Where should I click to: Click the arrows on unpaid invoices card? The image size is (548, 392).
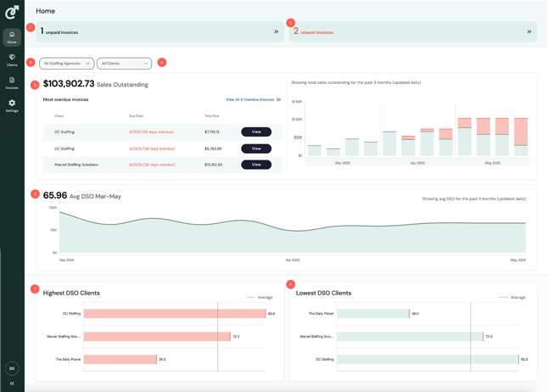click(276, 32)
